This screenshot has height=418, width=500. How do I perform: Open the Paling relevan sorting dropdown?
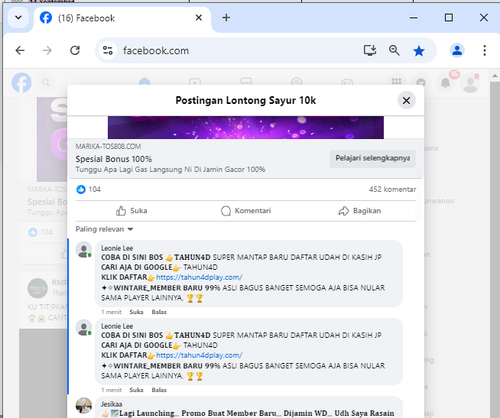[x=104, y=229]
